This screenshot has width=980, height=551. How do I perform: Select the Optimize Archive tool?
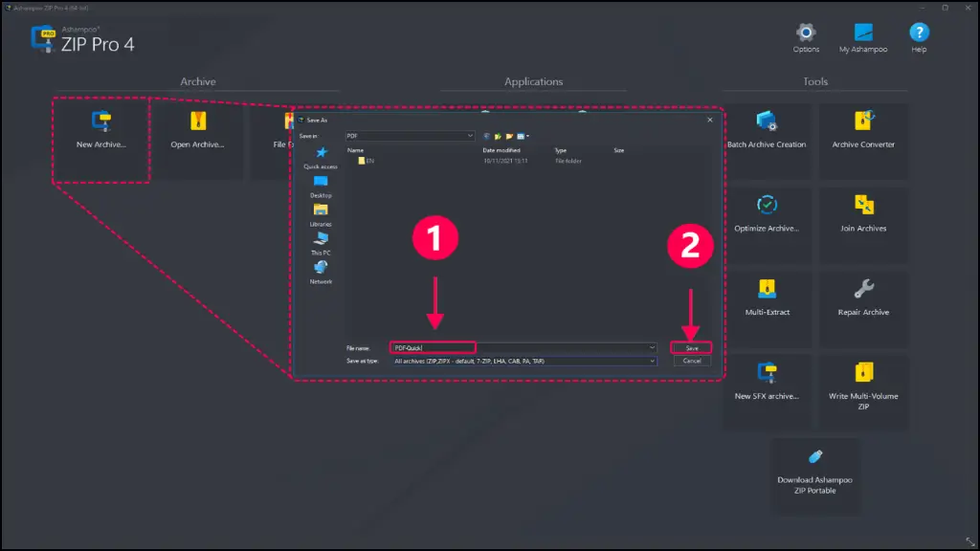pyautogui.click(x=767, y=214)
